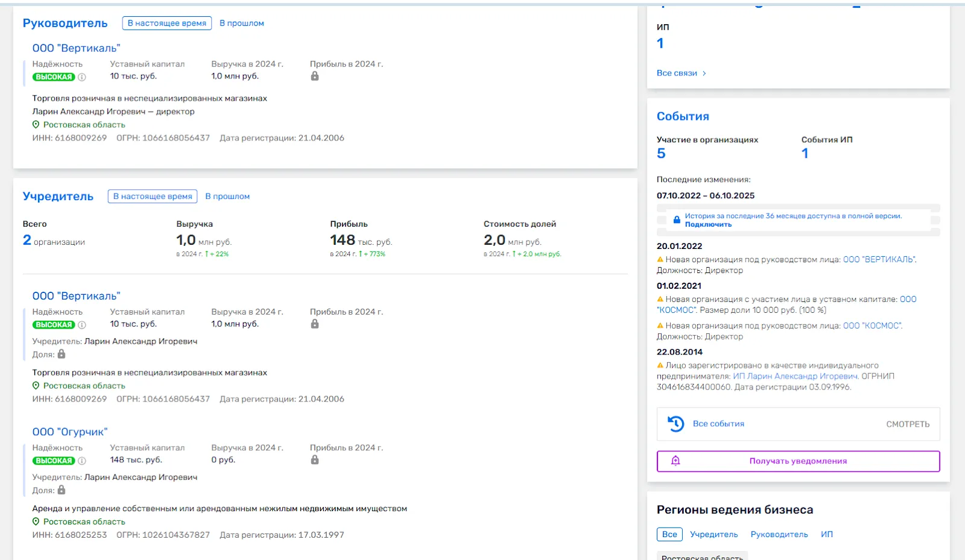Open the Подключить full version link

coord(708,224)
